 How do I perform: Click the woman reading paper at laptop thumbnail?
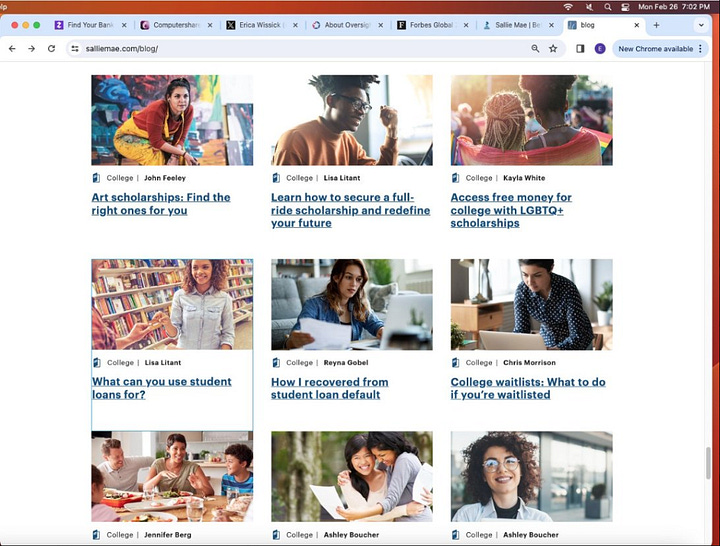[352, 304]
